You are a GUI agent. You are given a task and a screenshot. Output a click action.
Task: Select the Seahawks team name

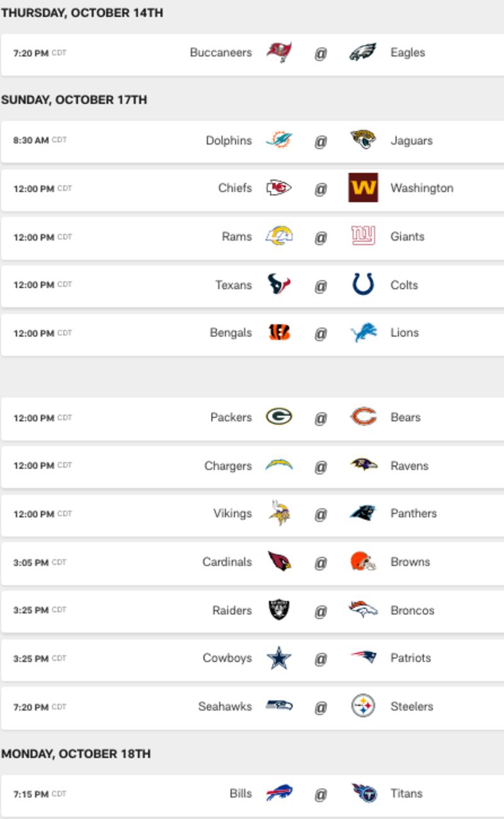click(225, 706)
